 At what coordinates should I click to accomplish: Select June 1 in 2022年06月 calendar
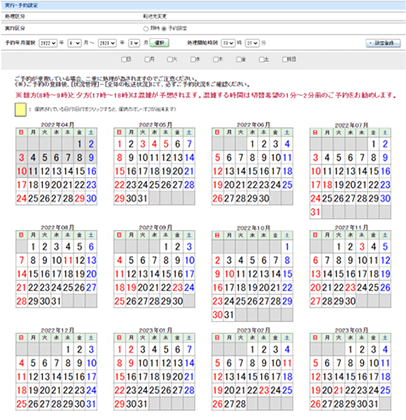[252, 144]
